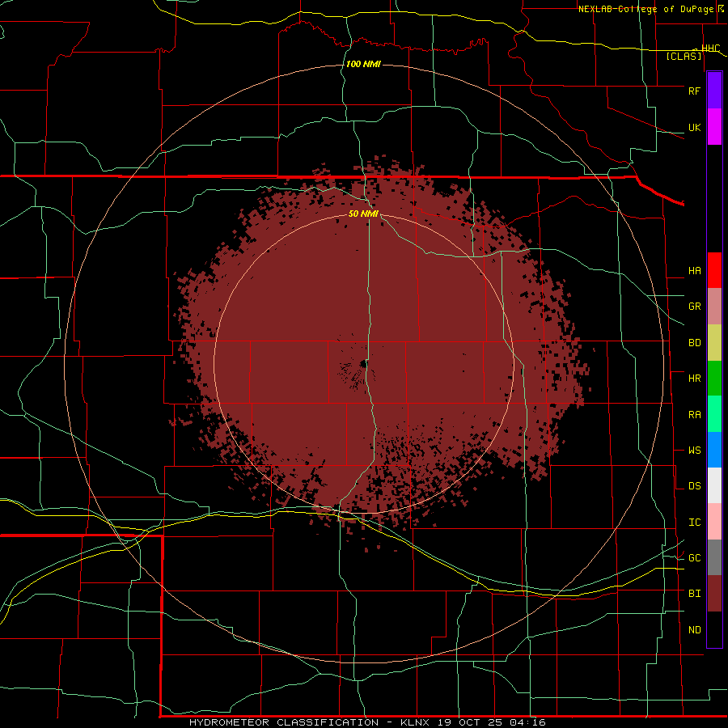Click the WS blue legend color swatch
The height and width of the screenshot is (728, 728).
click(x=714, y=450)
